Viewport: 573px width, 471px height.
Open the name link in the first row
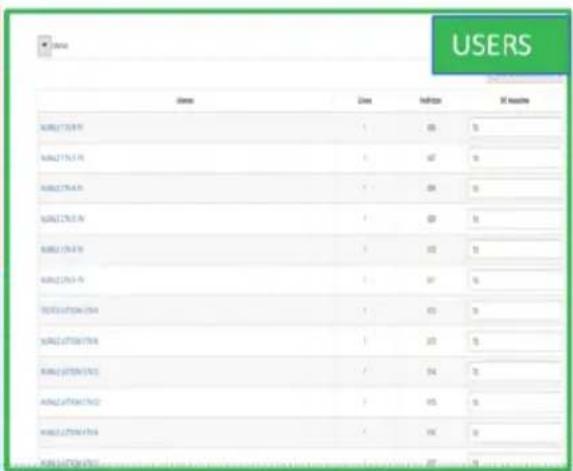pos(62,128)
